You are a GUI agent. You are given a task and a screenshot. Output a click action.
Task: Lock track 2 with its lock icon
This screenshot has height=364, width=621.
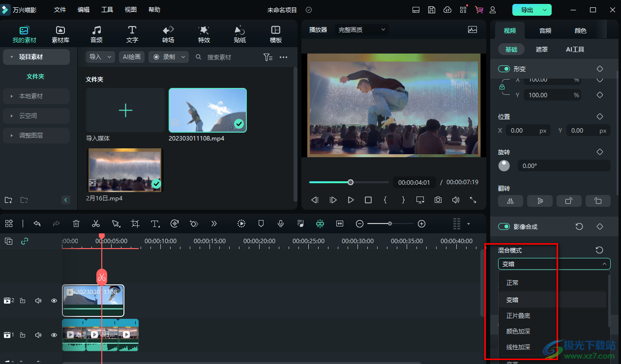(23, 301)
